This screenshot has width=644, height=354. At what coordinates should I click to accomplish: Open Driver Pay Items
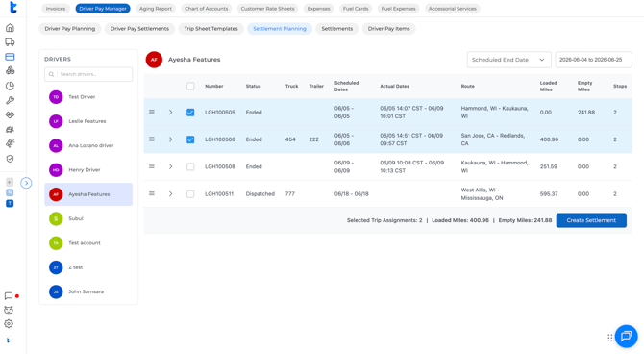(388, 28)
